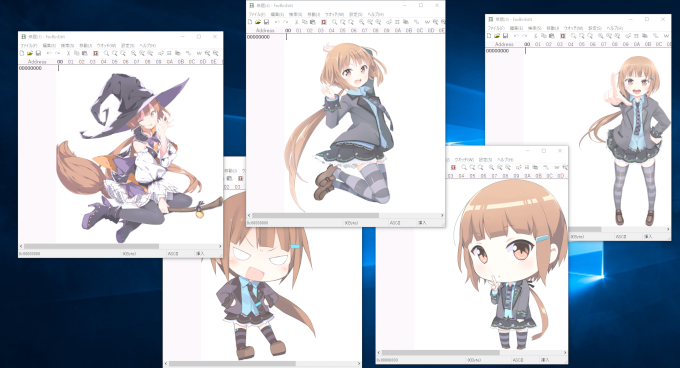Click Open folder icon in pointing girl window
This screenshot has height=368, width=680.
[497, 36]
